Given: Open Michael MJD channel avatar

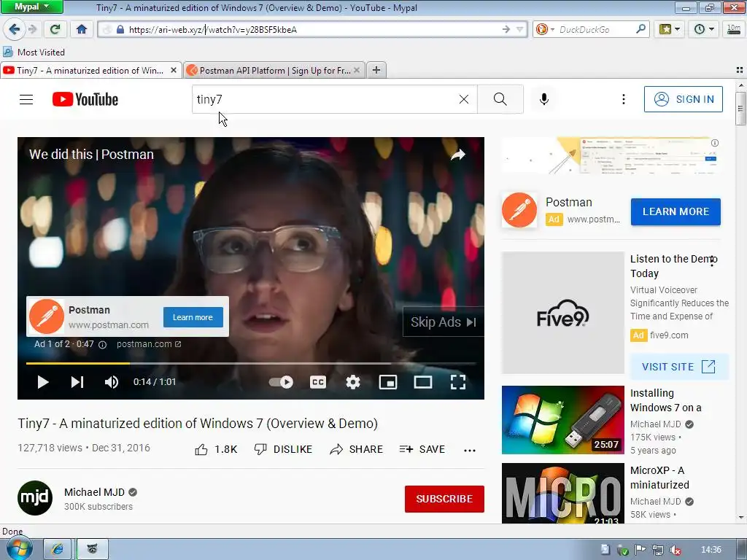Looking at the screenshot, I should (35, 498).
